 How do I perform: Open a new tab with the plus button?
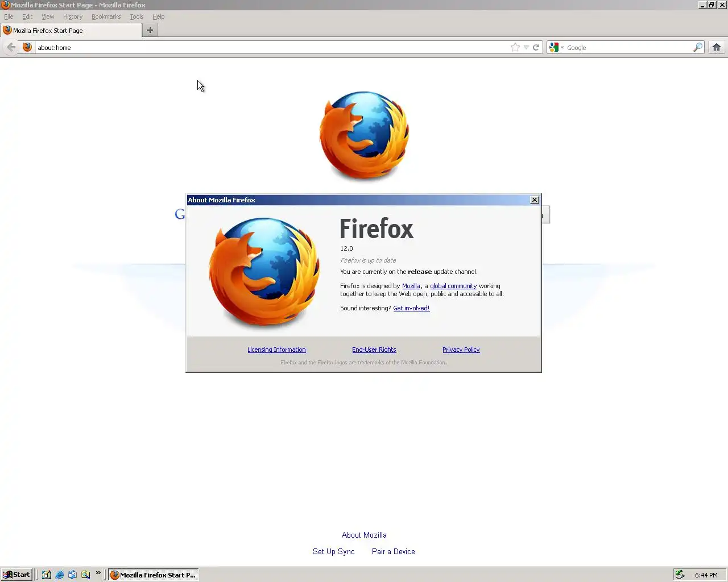[150, 30]
